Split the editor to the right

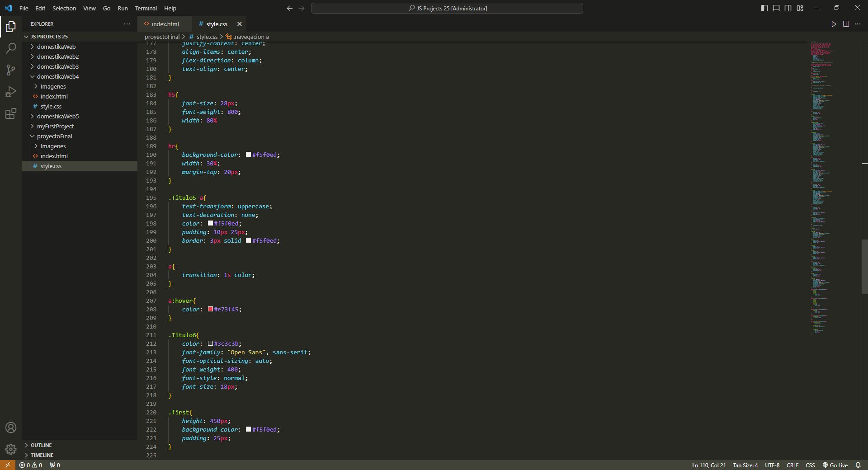(x=846, y=24)
